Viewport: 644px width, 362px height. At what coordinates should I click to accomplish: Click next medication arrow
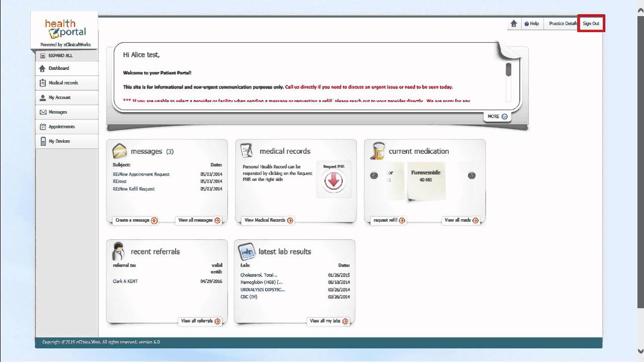coord(471,175)
